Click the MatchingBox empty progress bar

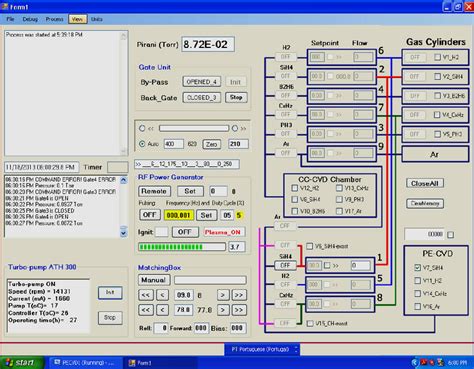tap(210, 280)
